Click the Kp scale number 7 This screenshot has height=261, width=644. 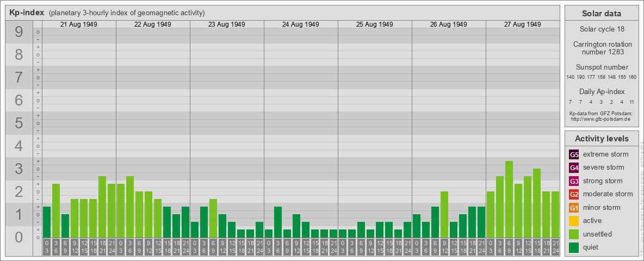(19, 78)
